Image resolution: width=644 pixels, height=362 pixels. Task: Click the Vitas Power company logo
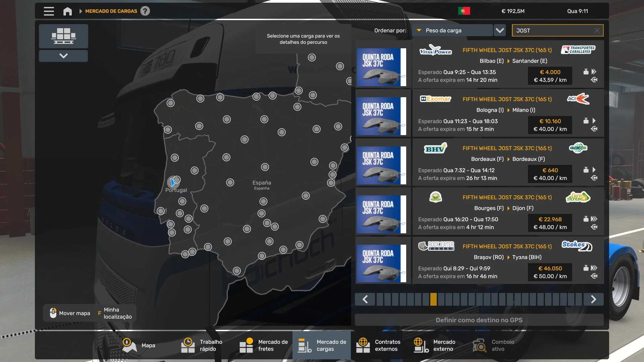click(435, 51)
